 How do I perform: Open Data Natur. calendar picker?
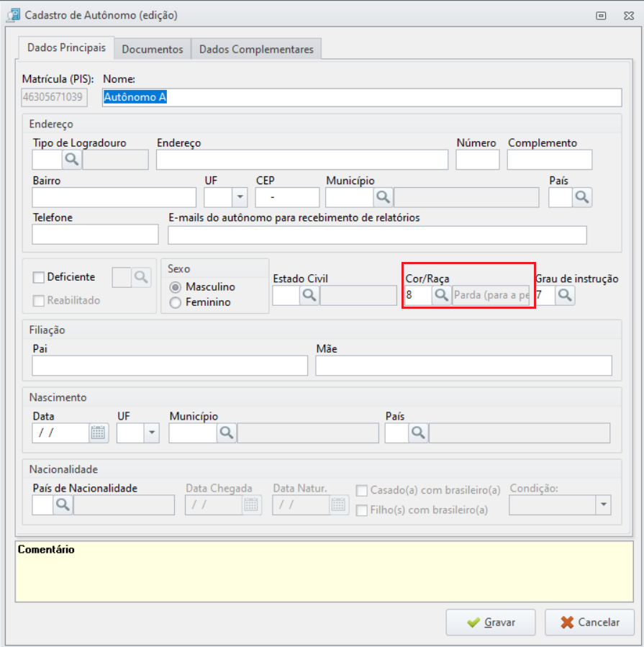point(338,505)
